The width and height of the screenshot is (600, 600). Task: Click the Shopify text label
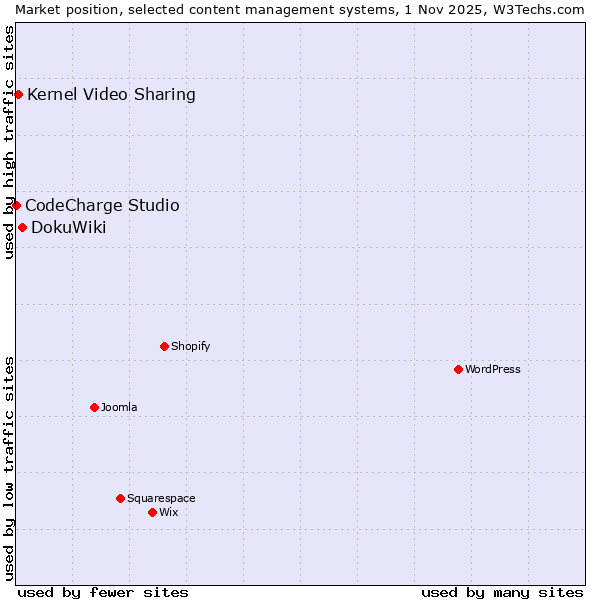click(190, 346)
